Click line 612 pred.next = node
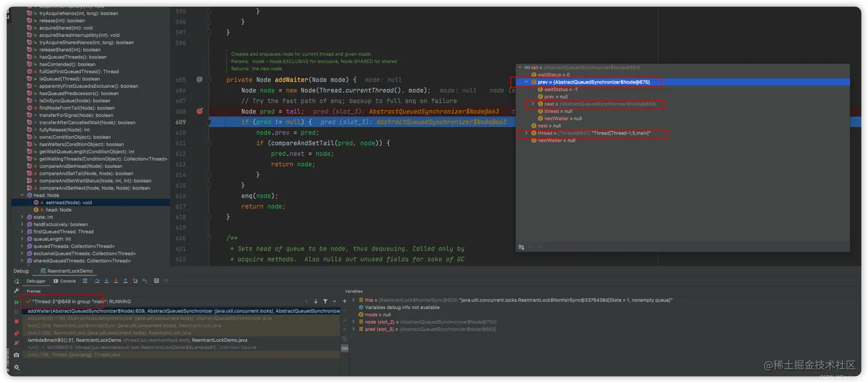 coord(303,154)
